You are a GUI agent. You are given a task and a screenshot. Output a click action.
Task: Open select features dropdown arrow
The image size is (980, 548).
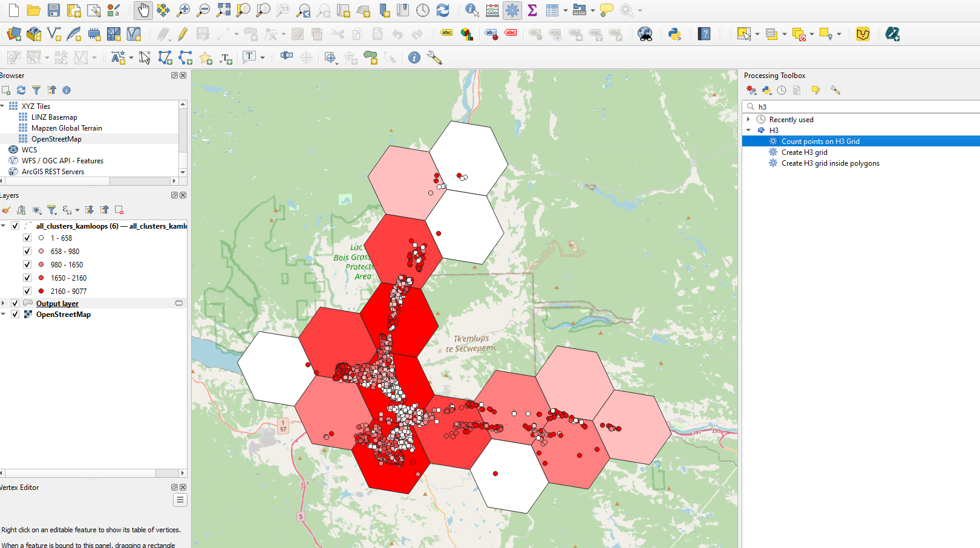pyautogui.click(x=757, y=34)
